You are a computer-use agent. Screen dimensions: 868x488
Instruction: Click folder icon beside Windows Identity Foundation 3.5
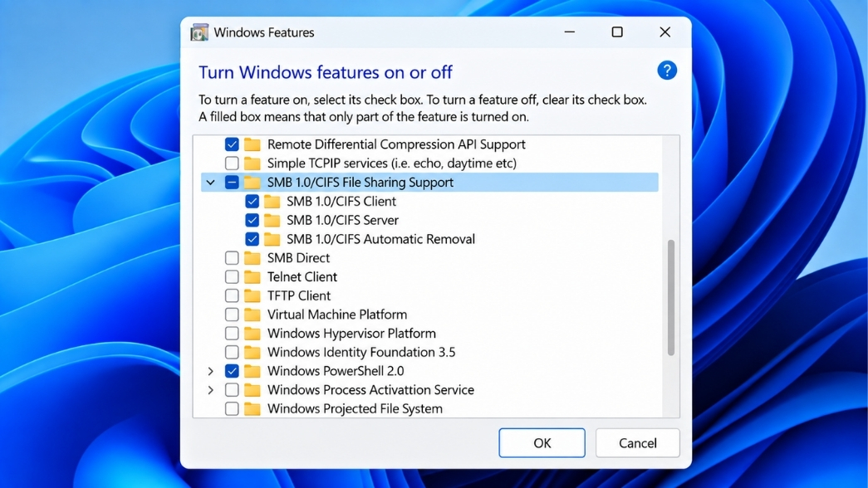click(x=253, y=352)
